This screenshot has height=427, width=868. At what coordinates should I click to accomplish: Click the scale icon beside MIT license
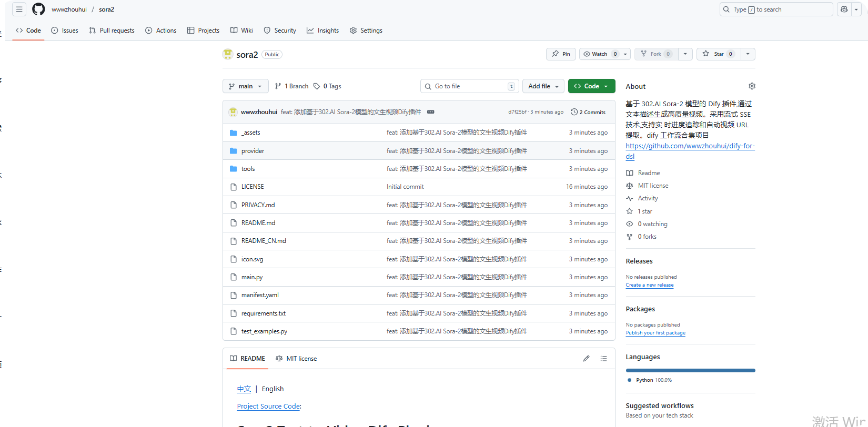coord(630,186)
